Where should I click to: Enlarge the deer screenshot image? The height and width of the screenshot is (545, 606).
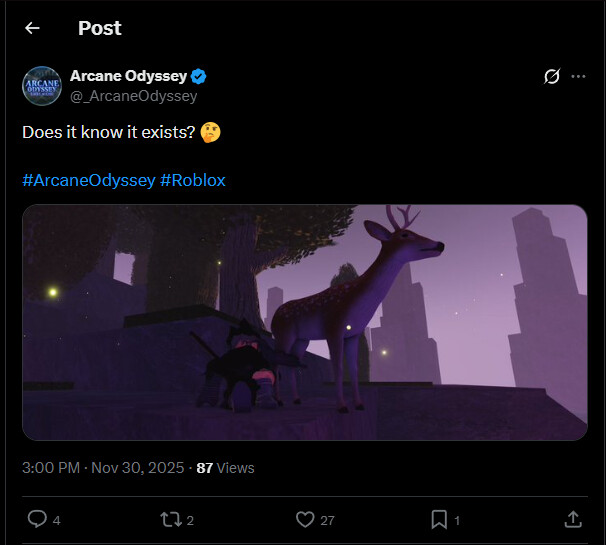[x=304, y=322]
